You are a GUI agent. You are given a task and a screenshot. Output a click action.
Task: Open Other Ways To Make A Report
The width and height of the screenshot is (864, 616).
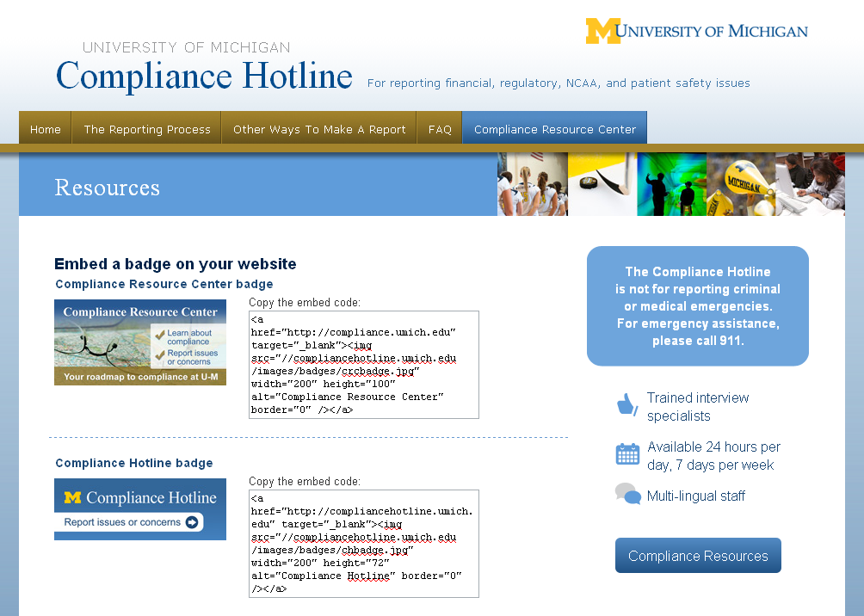tap(319, 130)
